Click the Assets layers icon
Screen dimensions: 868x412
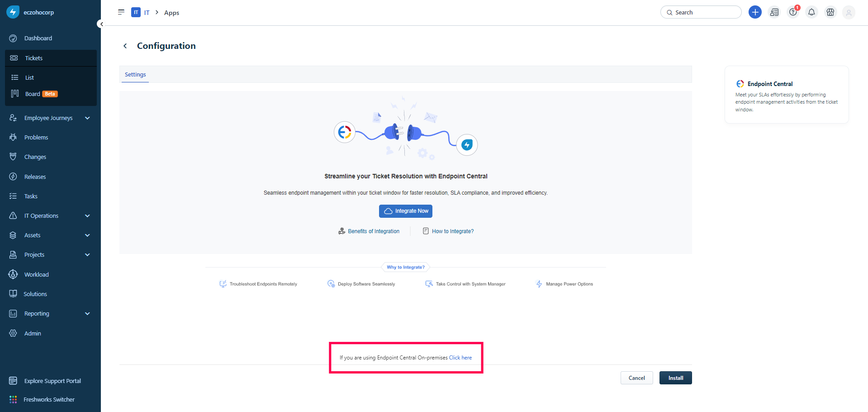pyautogui.click(x=13, y=235)
